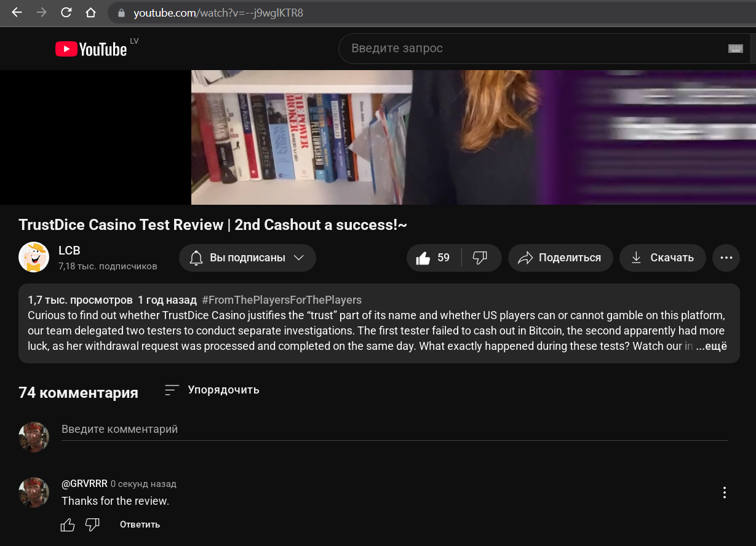Click the browser address bar URL
Viewport: 756px width, 546px height.
point(218,13)
